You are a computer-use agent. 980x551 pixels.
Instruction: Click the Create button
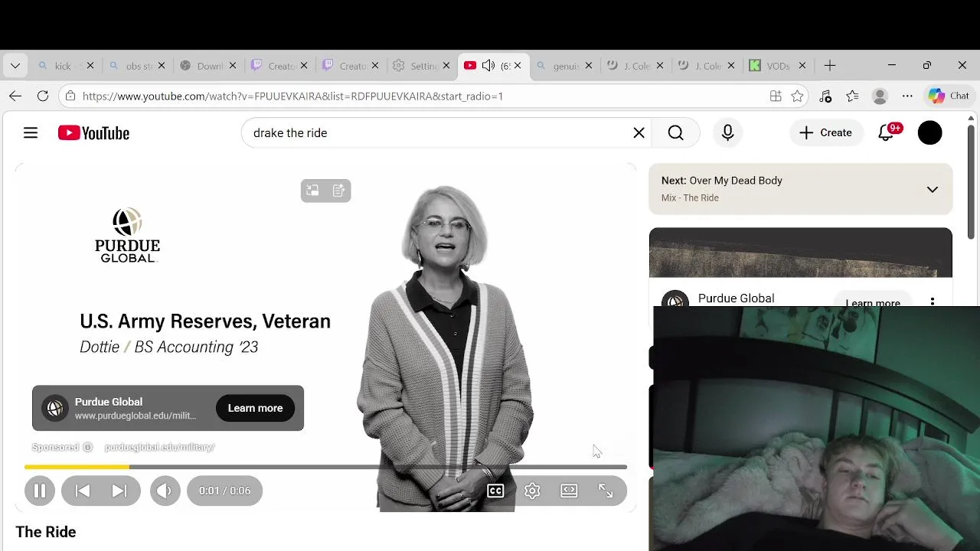825,133
